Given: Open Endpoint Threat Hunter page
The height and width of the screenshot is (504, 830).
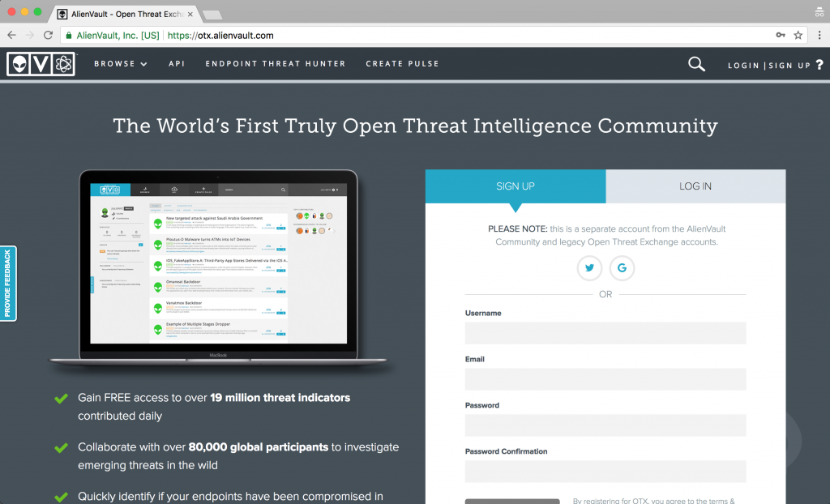Looking at the screenshot, I should coord(276,64).
